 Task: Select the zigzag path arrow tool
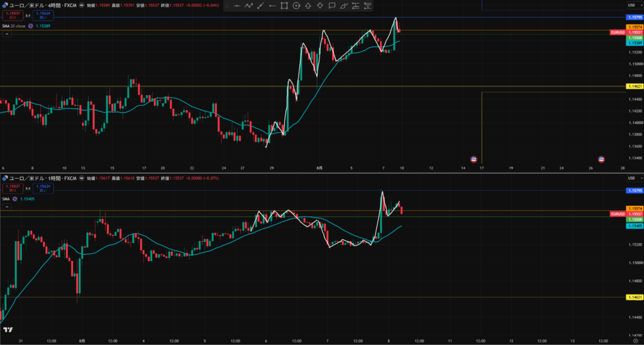(x=248, y=6)
